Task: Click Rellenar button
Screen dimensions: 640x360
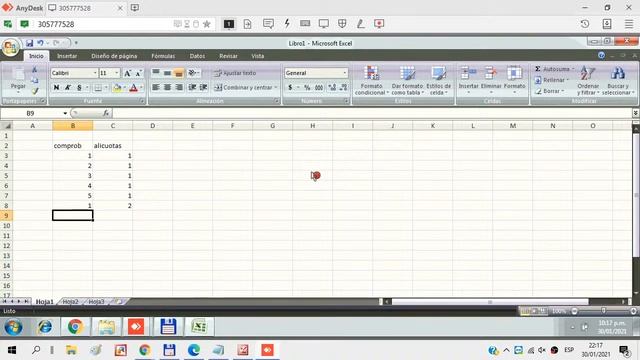Action: (x=552, y=80)
